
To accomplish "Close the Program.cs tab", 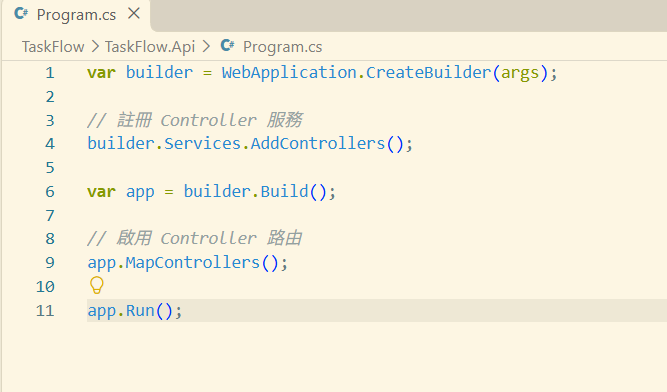I will [134, 14].
